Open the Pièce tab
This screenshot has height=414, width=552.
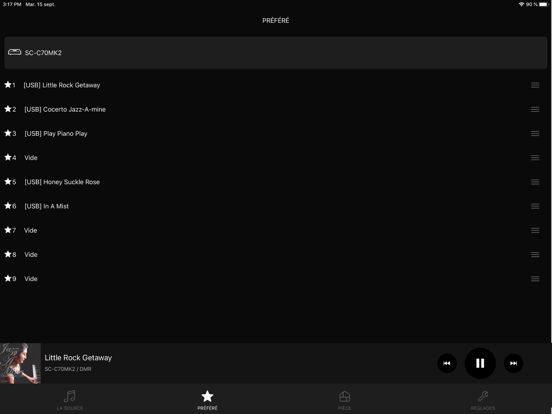coord(345,400)
